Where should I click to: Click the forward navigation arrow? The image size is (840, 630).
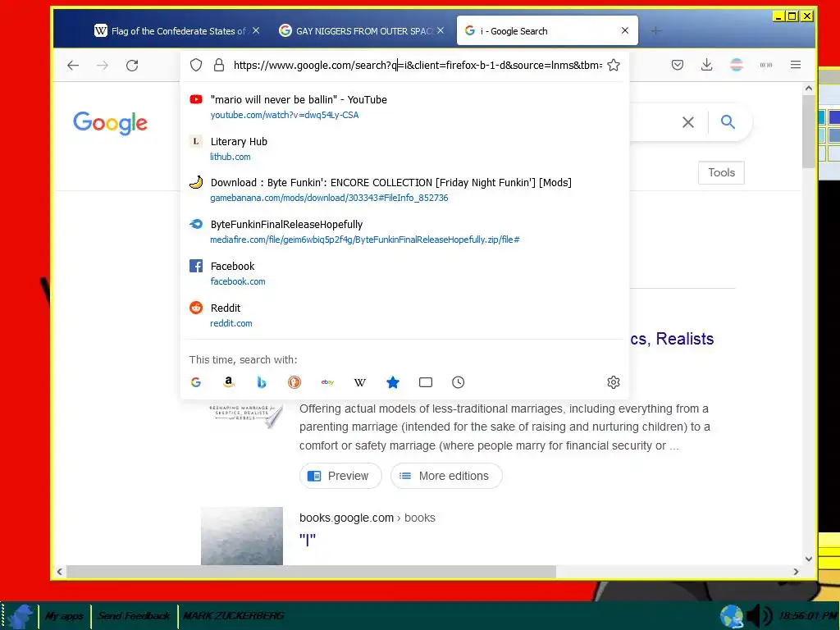click(103, 66)
